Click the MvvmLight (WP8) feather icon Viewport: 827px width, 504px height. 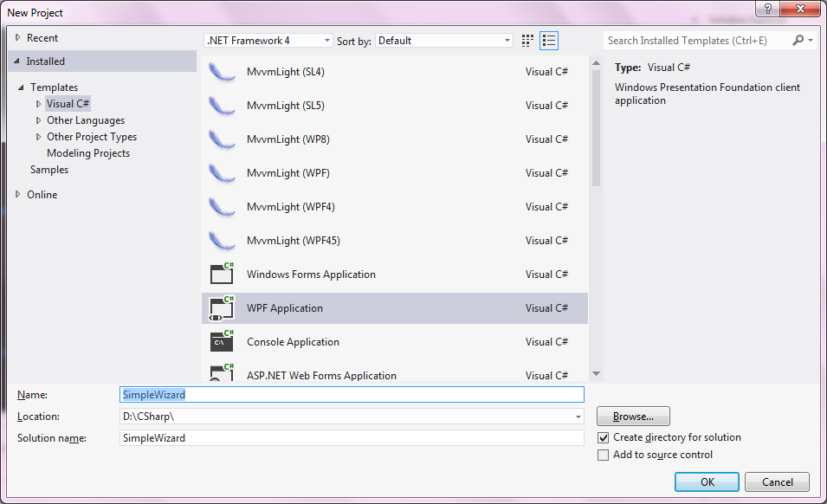click(222, 139)
